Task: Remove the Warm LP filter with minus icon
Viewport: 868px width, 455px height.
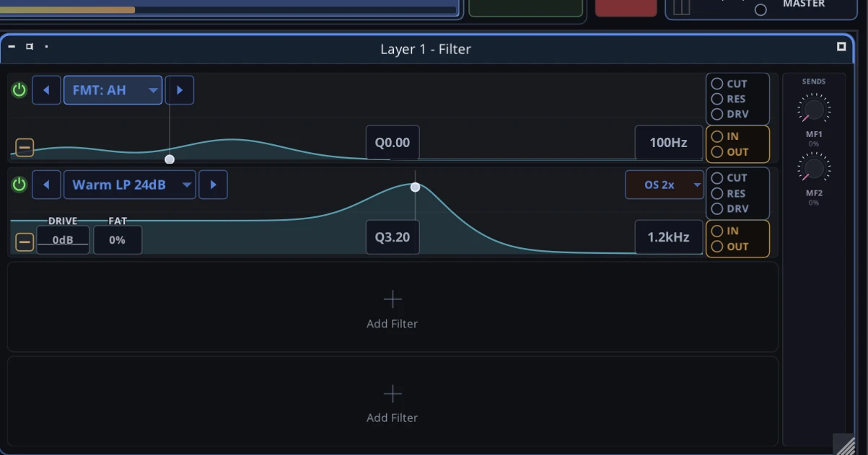Action: (25, 242)
